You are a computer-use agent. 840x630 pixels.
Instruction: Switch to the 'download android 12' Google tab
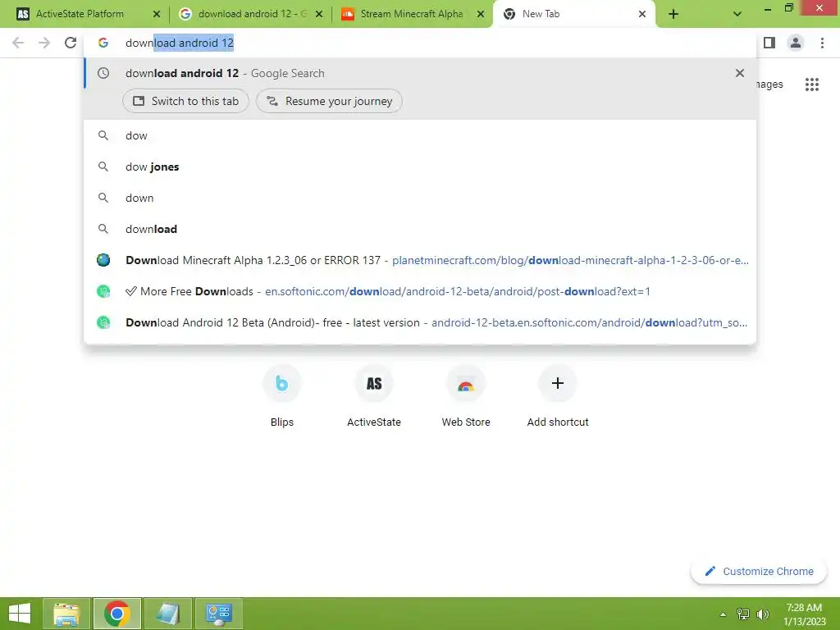252,14
